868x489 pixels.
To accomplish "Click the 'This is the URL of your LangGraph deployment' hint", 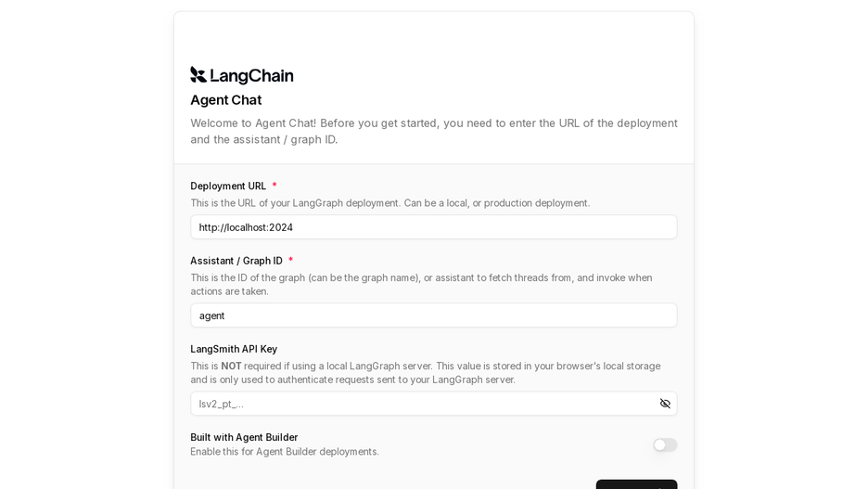I will click(x=390, y=203).
